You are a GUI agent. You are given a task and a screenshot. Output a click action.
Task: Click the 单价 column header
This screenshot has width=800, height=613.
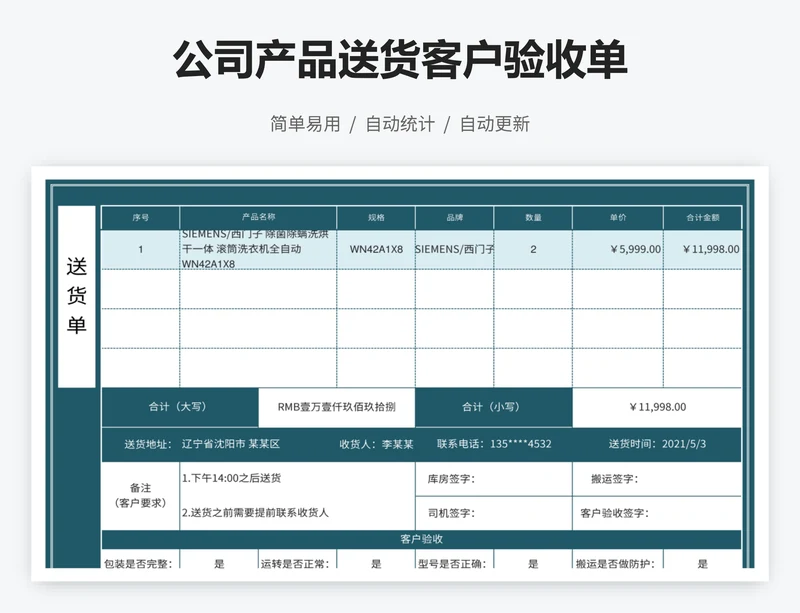point(618,218)
